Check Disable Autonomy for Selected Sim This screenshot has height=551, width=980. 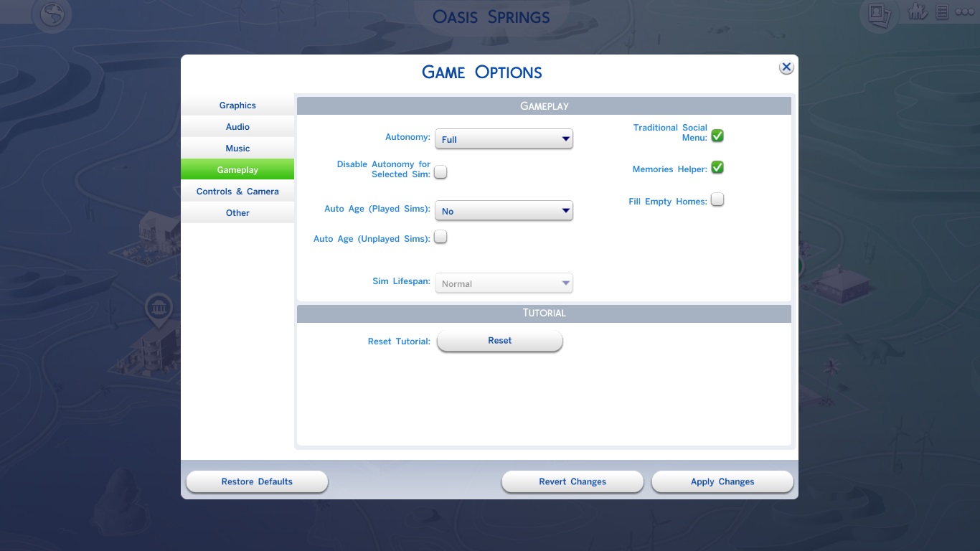point(440,172)
